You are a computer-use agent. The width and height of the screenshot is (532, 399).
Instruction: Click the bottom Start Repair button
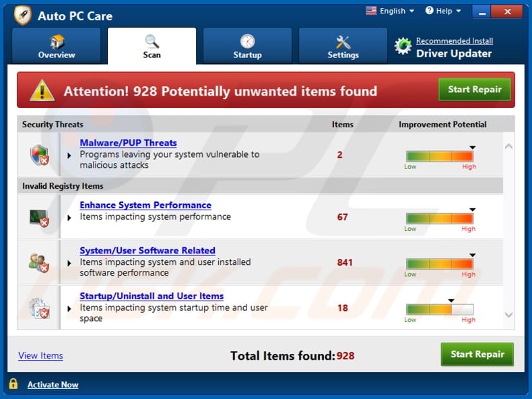tap(477, 354)
